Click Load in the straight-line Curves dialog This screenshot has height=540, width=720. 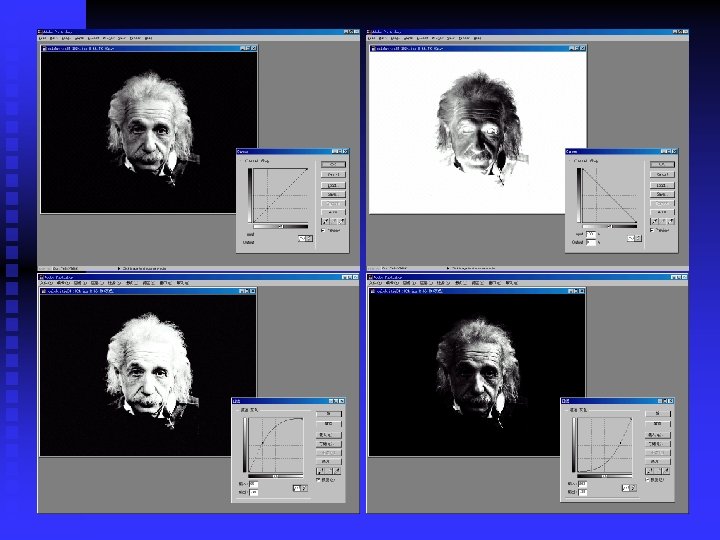(x=333, y=186)
